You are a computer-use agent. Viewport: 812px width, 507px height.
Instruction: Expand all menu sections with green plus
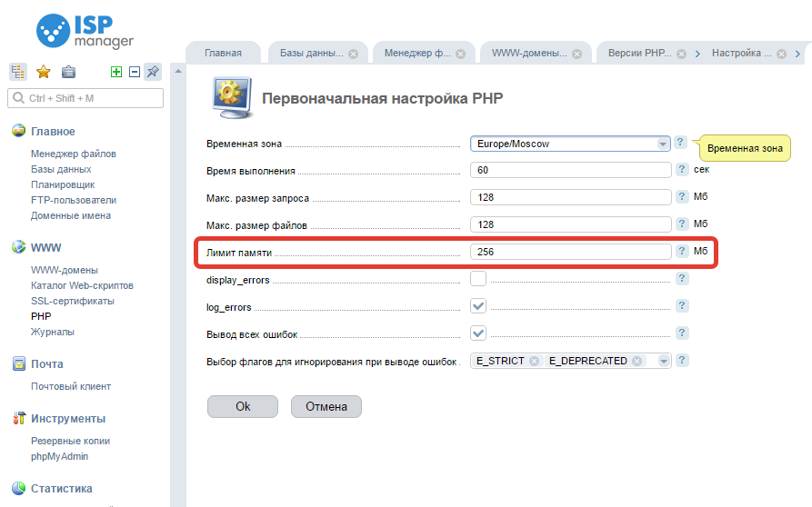pos(115,72)
